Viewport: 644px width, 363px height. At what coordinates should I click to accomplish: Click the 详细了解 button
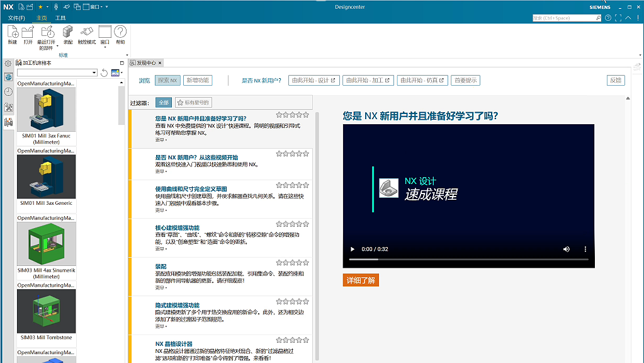[x=361, y=280]
